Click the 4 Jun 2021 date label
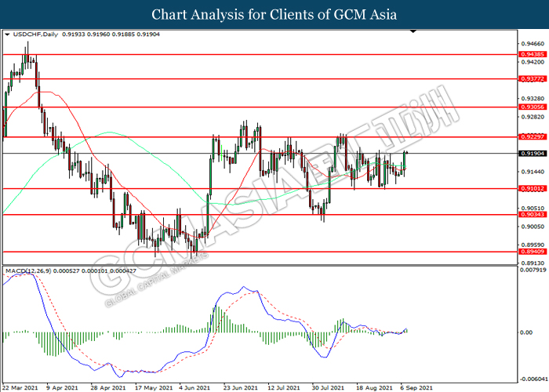Viewport: 549px width, 392px height. [195, 388]
